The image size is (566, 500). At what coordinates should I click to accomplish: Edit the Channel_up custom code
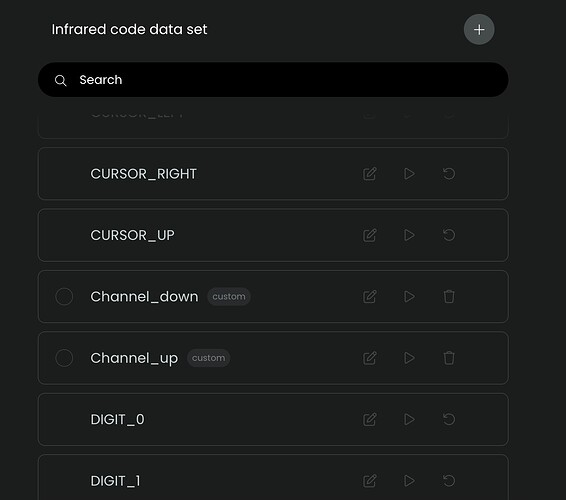pos(370,358)
